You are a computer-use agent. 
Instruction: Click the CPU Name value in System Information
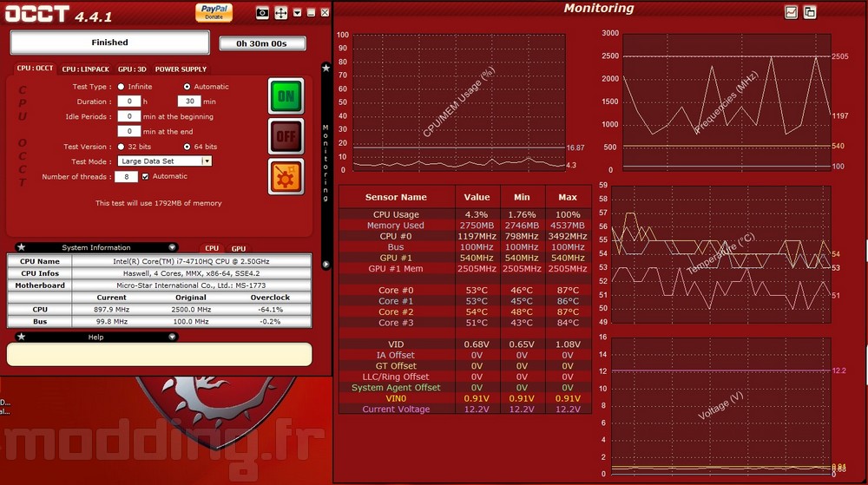tap(191, 261)
